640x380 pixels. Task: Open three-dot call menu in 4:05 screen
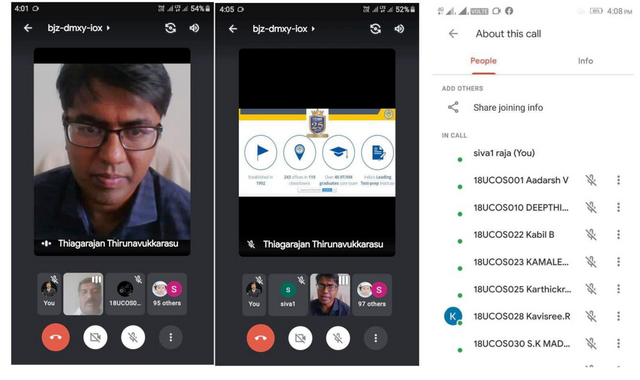[376, 338]
